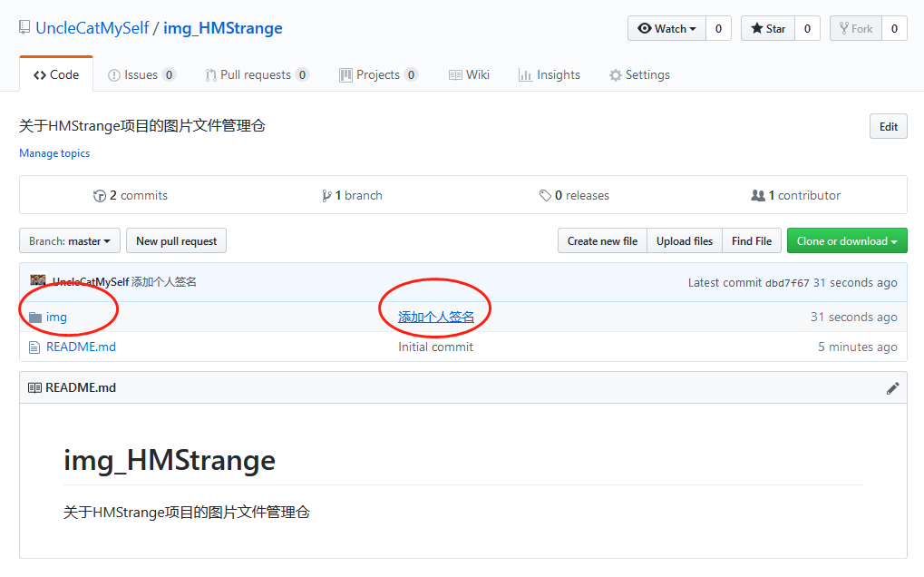Click the people icon beside 1 contributor
The image size is (924, 577).
[x=758, y=195]
